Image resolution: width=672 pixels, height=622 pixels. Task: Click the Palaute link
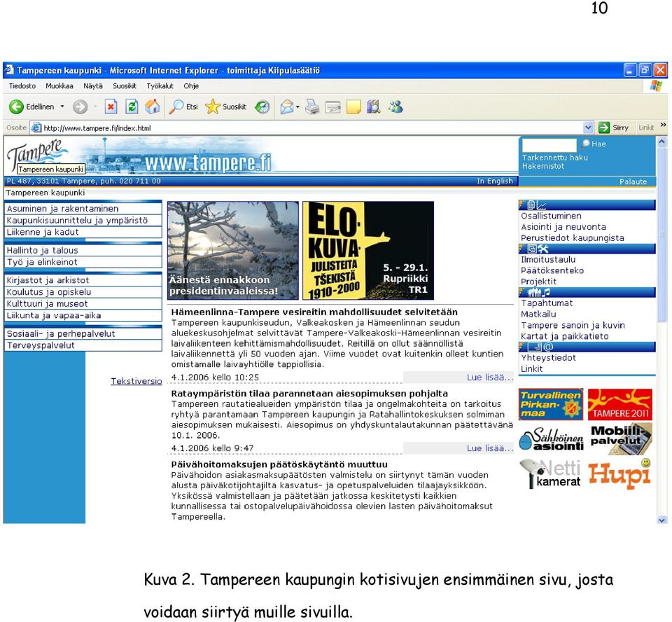pos(633,181)
